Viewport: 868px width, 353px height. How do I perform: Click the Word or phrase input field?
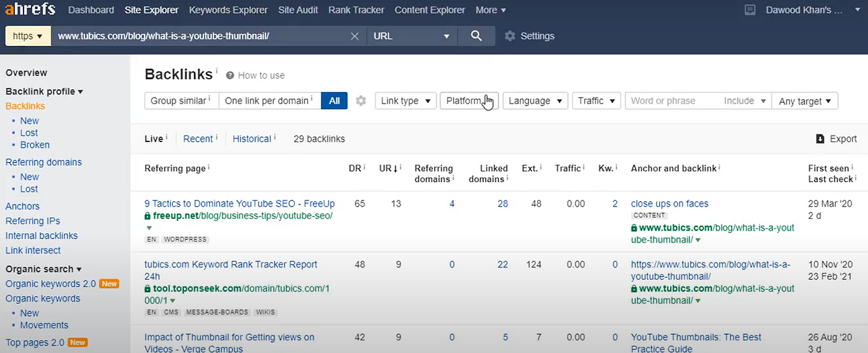672,101
